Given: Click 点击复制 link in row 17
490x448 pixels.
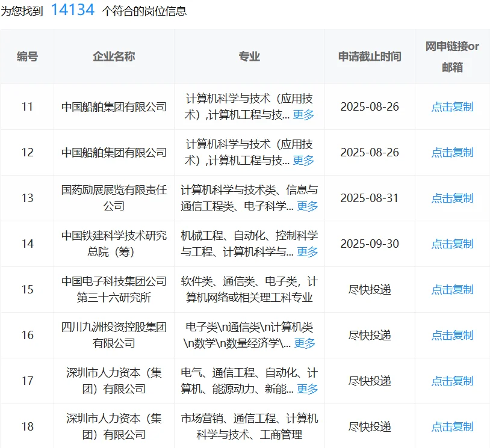Looking at the screenshot, I should click(452, 381).
